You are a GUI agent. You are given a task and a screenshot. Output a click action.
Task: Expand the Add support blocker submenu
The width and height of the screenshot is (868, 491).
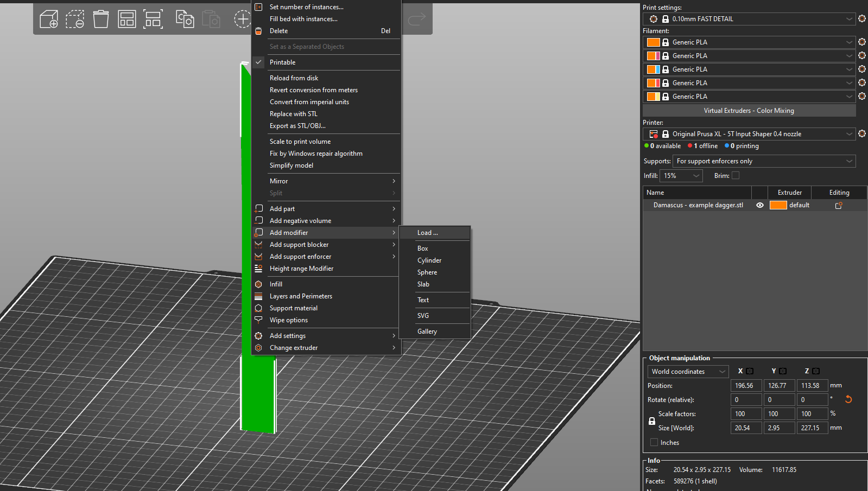(326, 245)
